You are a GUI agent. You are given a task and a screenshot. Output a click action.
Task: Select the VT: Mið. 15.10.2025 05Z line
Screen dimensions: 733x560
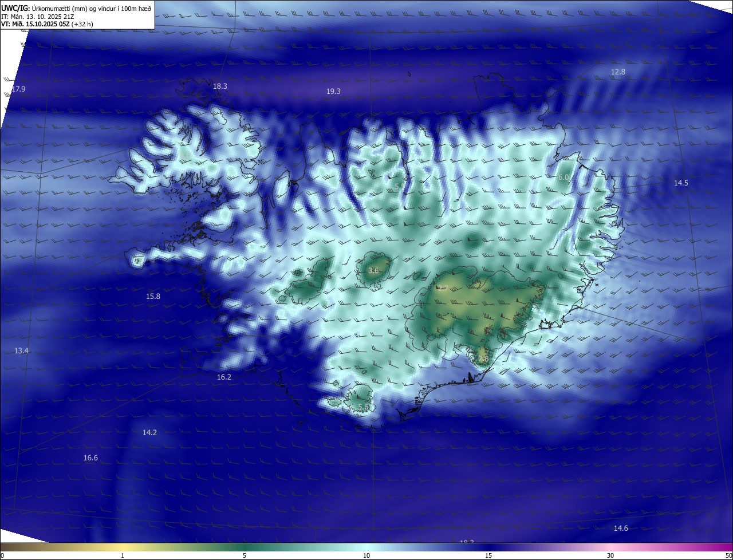point(48,24)
